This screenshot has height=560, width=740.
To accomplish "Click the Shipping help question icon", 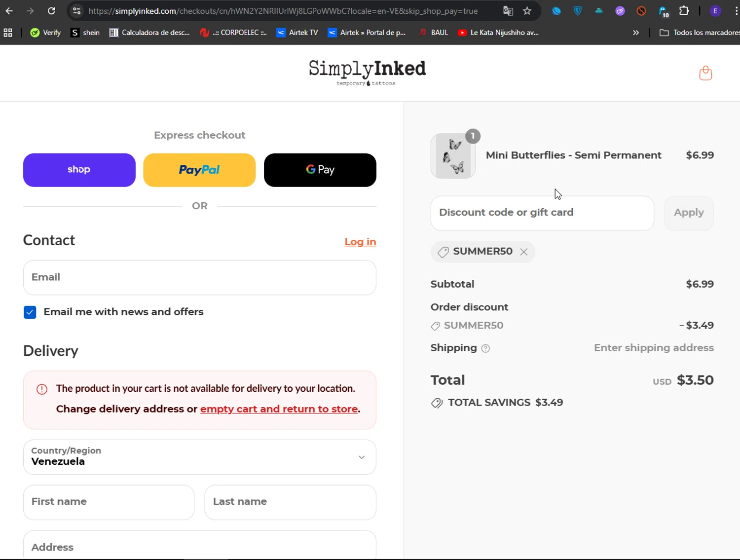I will coord(485,348).
